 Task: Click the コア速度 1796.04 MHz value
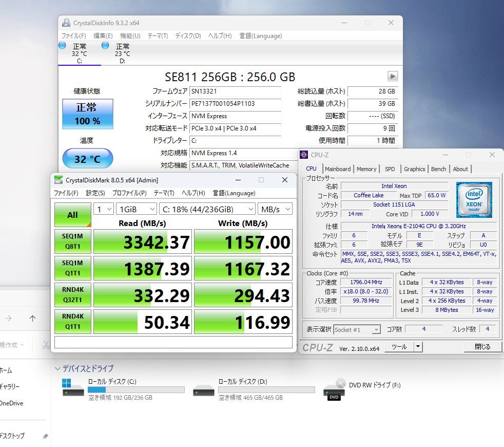(366, 282)
